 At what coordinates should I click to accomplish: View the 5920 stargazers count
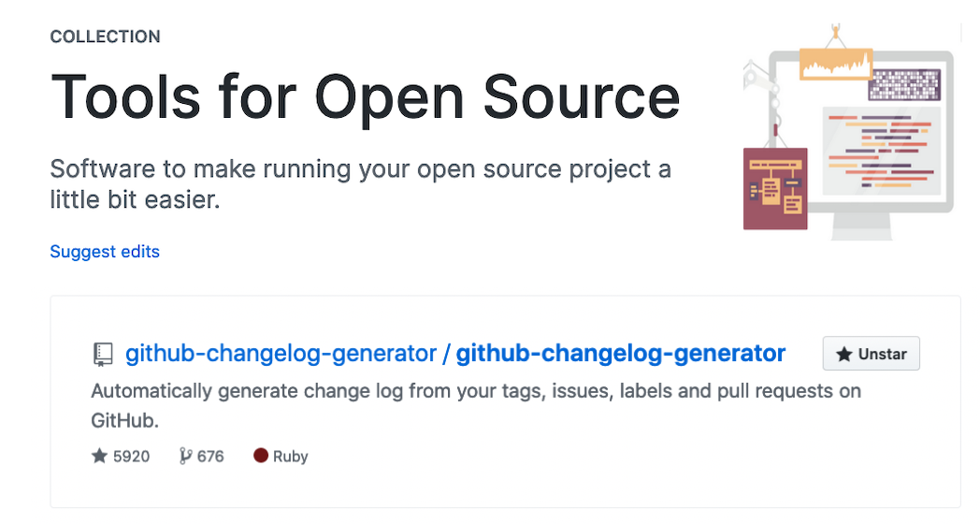point(132,457)
